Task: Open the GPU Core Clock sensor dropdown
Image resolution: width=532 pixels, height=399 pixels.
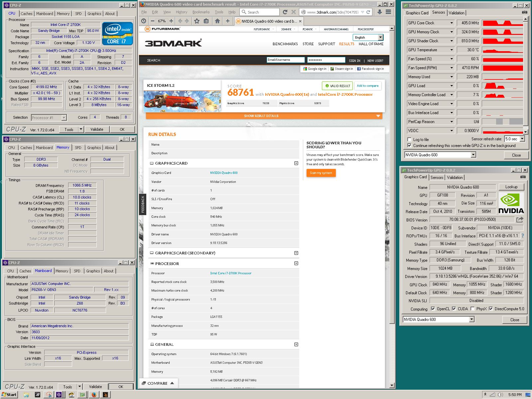Action: (x=452, y=23)
